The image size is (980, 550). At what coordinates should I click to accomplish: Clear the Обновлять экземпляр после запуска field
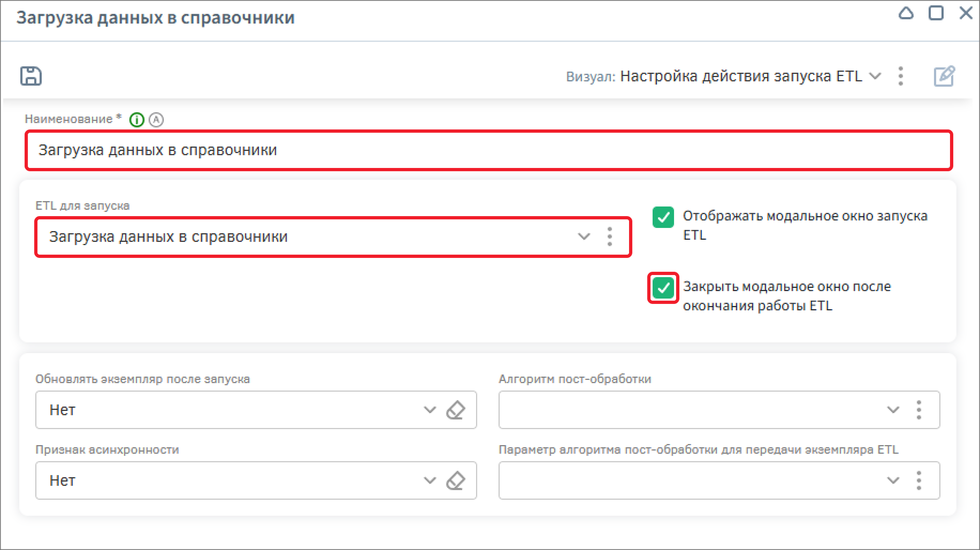[x=455, y=410]
